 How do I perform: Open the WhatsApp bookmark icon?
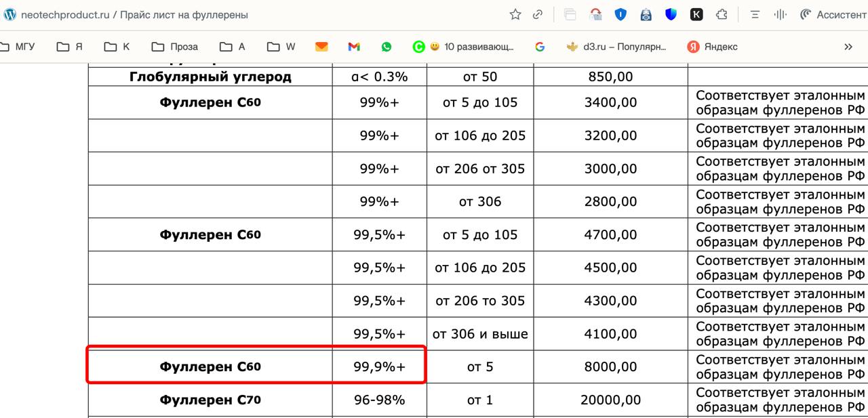coord(387,47)
